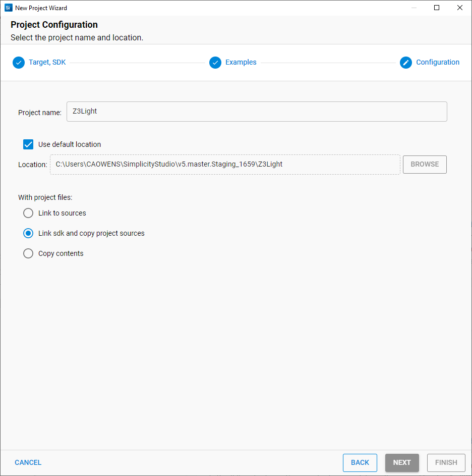
Task: Close the New Project Wizard window
Action: click(460, 8)
